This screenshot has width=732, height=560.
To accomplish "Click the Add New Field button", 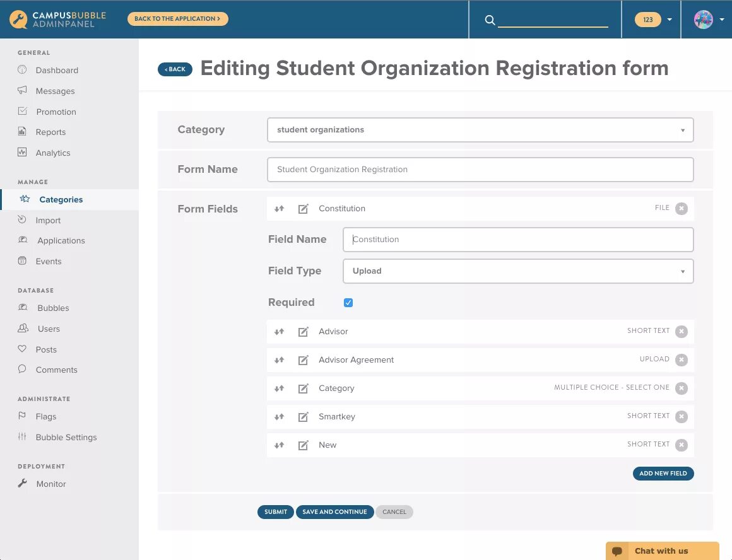I will click(x=663, y=474).
